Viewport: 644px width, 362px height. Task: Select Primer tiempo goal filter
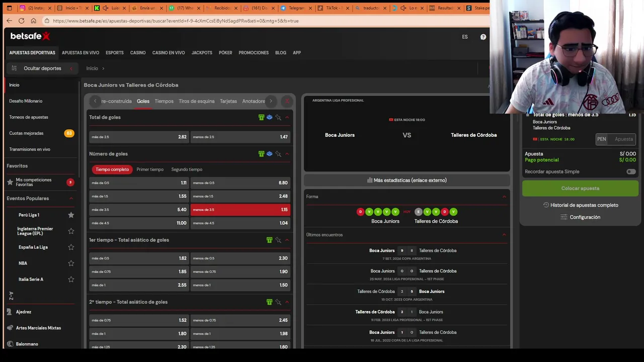[150, 169]
